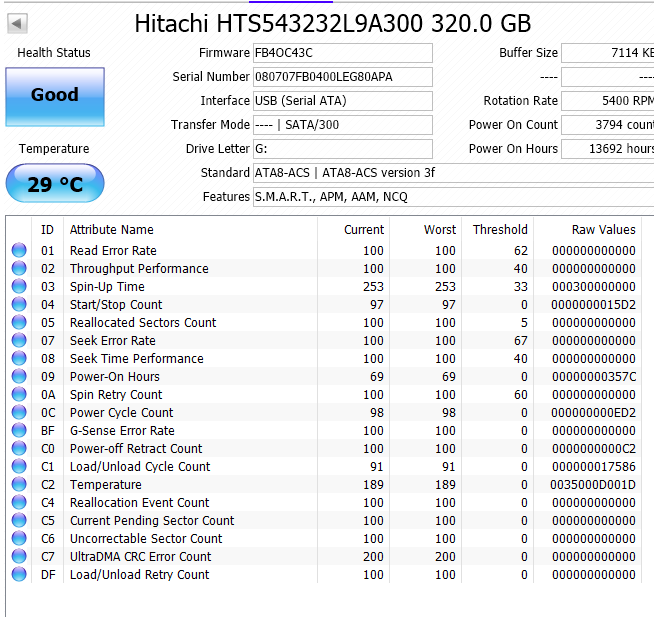This screenshot has width=654, height=617.
Task: Select raw value 000000017586
Action: 594,466
